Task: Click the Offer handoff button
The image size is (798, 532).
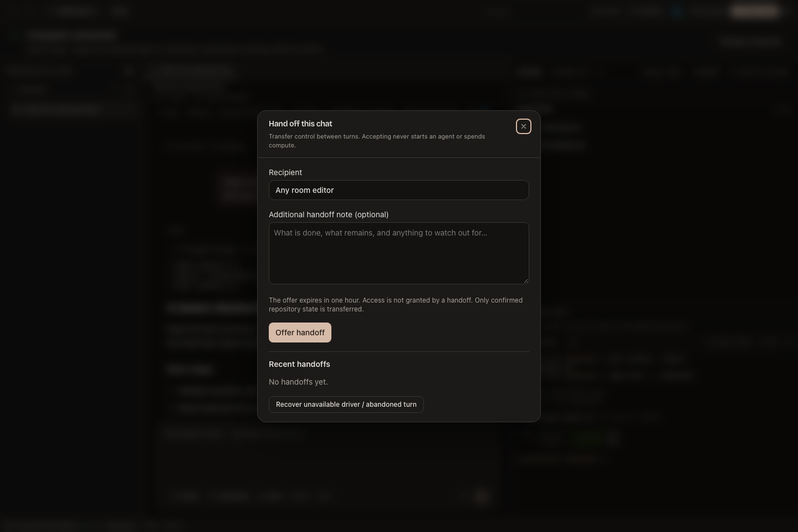Action: pos(300,332)
